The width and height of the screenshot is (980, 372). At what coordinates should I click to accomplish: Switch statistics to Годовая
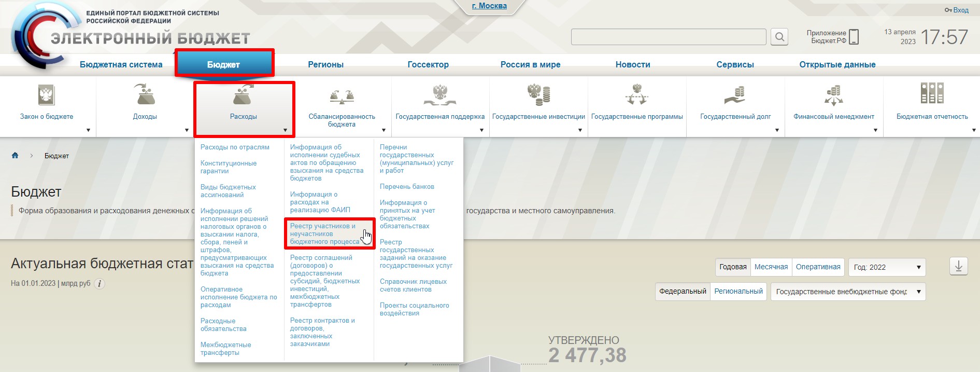733,267
